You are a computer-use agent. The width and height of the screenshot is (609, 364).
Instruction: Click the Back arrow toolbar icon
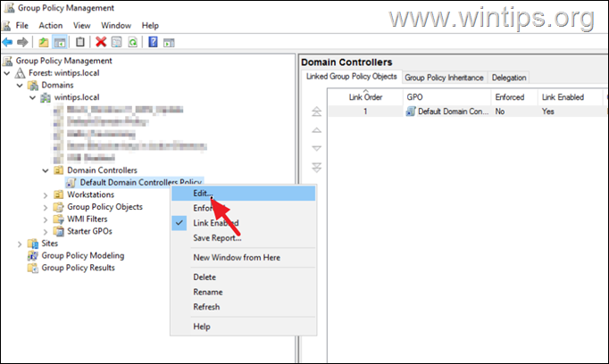pos(8,42)
